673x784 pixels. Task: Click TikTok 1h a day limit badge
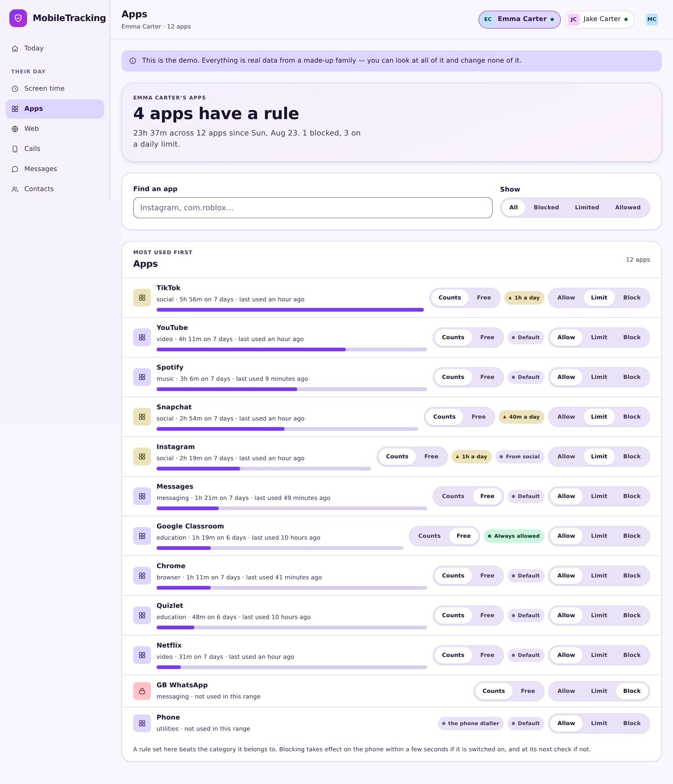524,298
